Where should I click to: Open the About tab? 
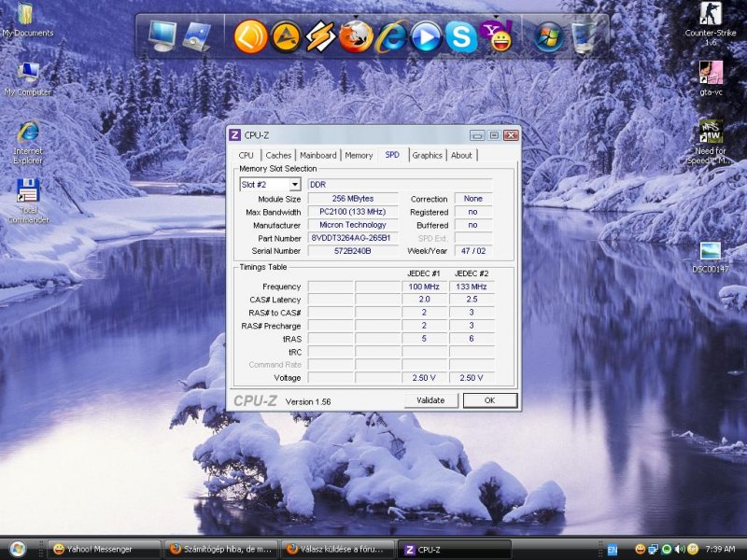(461, 155)
